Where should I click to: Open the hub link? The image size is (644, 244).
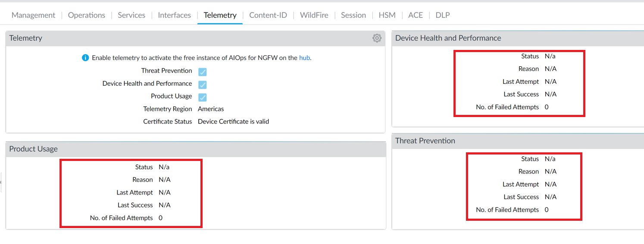[304, 58]
